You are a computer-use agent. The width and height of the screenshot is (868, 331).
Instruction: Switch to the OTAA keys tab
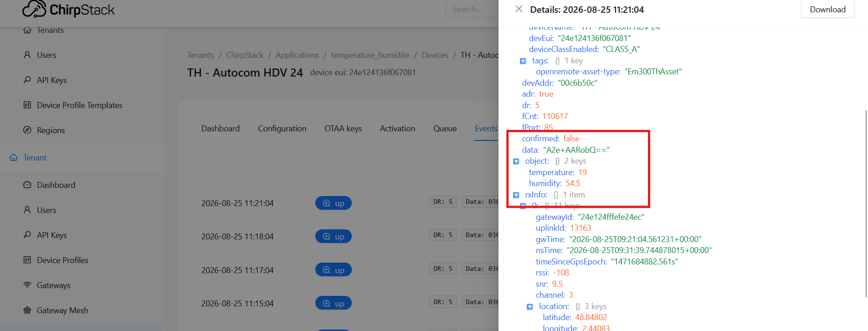(343, 129)
